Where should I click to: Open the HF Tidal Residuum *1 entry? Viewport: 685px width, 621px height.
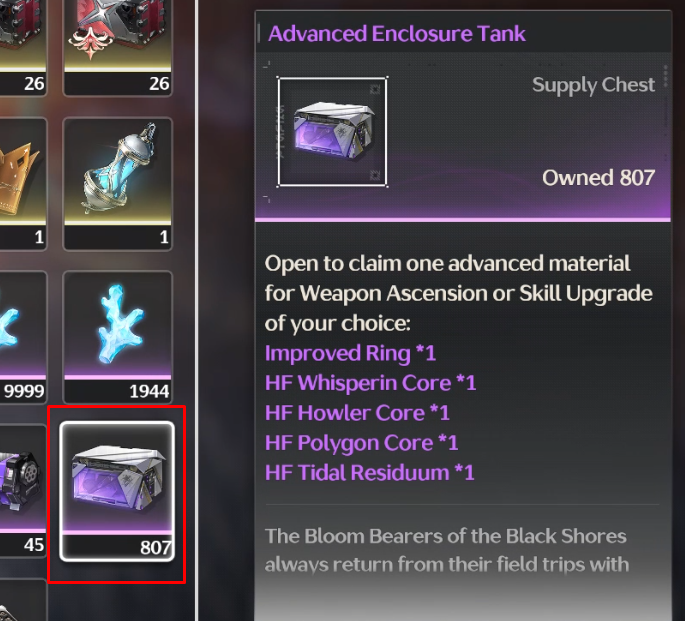coord(370,473)
